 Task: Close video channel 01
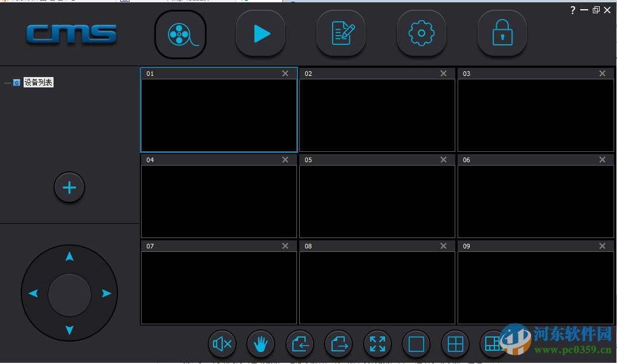285,73
